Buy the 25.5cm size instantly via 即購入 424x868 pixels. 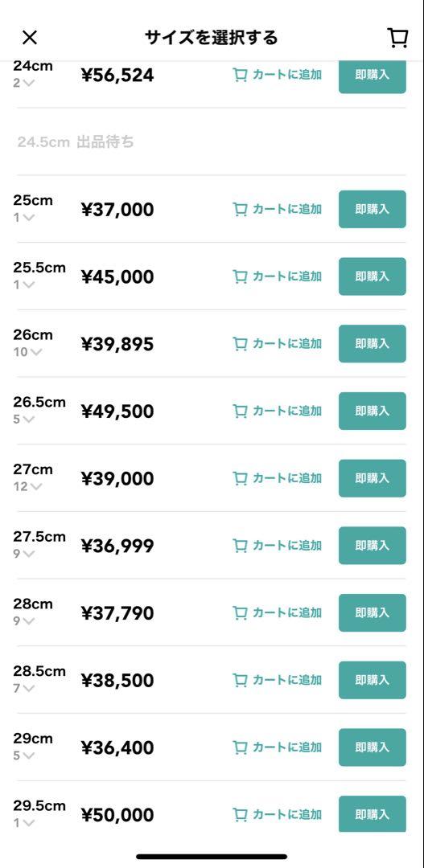373,276
